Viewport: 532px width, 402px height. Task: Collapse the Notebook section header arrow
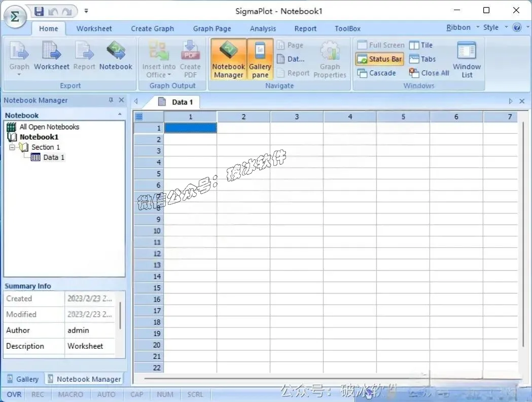[x=119, y=115]
